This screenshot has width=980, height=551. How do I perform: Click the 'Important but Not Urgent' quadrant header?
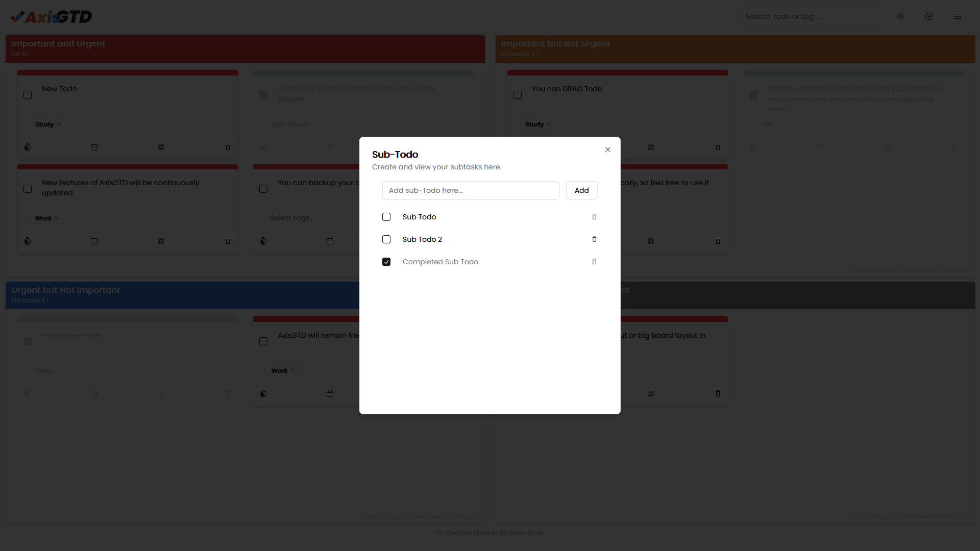(x=735, y=48)
